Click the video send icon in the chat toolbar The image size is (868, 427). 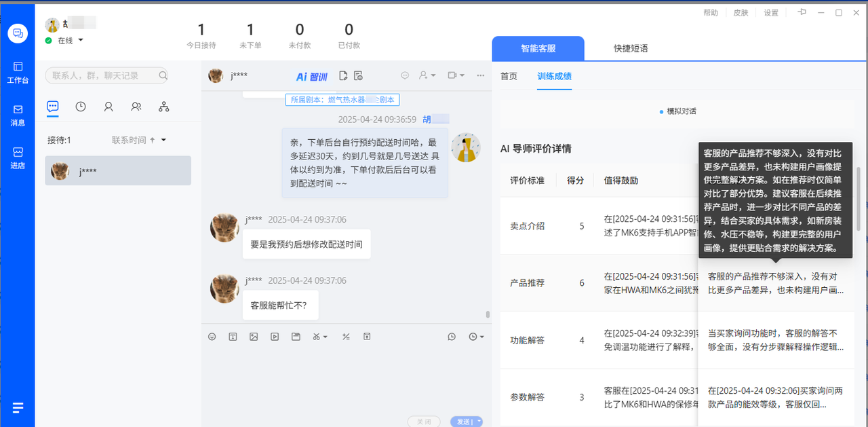coord(274,336)
